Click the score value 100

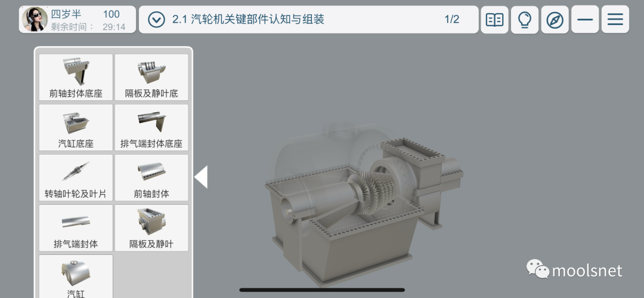click(x=111, y=14)
